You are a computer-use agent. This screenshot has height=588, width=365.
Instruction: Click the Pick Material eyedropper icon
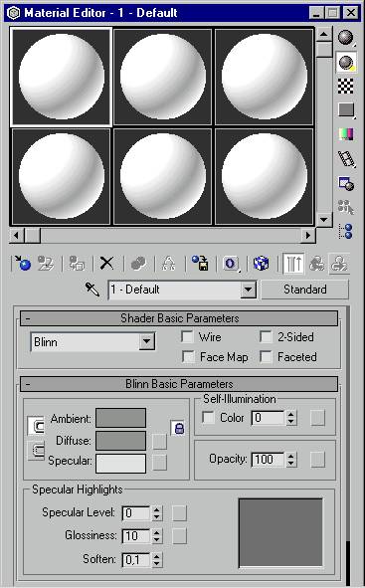[92, 290]
